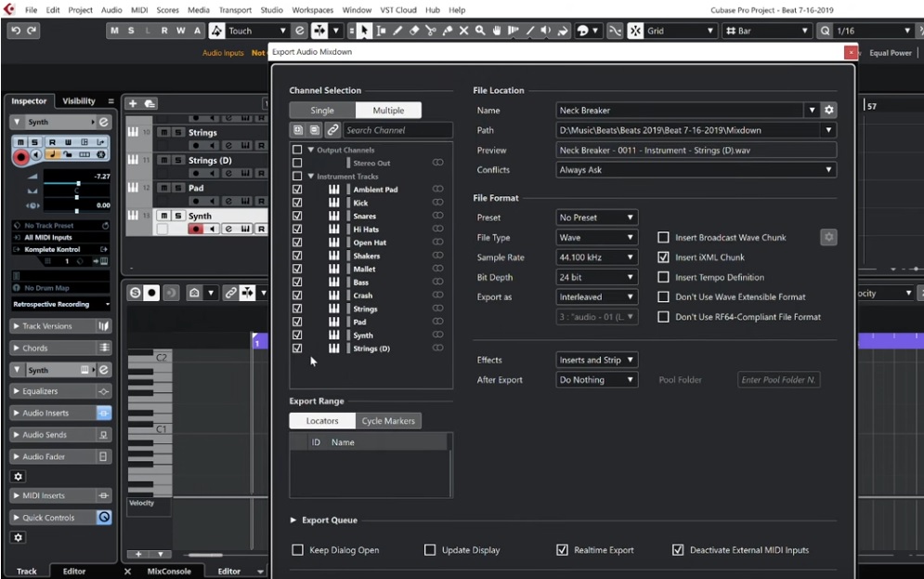Solo the Pad track in track list

point(176,189)
